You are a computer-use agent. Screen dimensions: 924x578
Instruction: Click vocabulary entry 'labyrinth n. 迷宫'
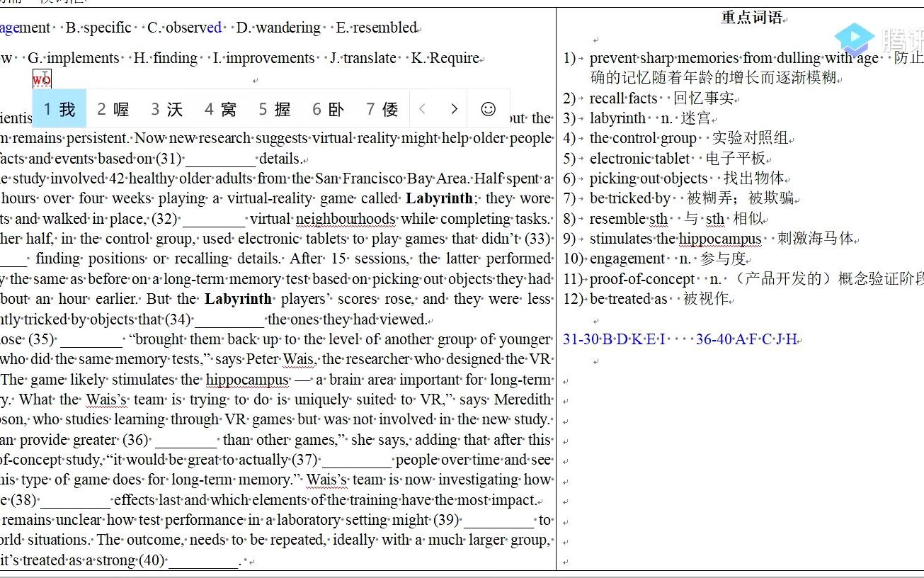tap(649, 118)
